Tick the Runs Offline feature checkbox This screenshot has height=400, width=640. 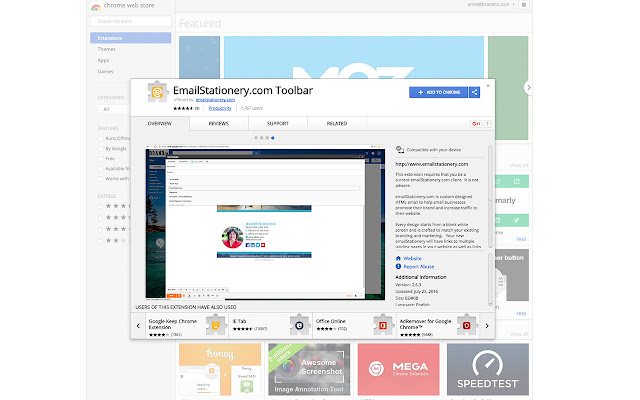(x=100, y=138)
